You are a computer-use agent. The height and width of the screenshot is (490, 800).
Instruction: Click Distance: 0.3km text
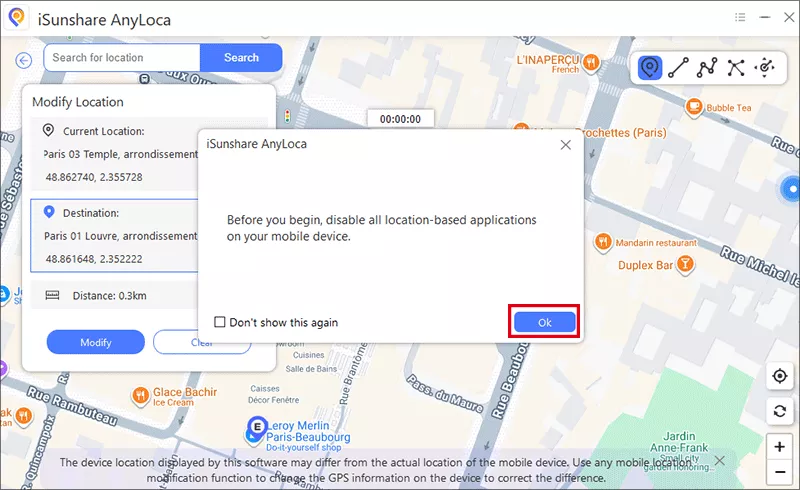(109, 296)
